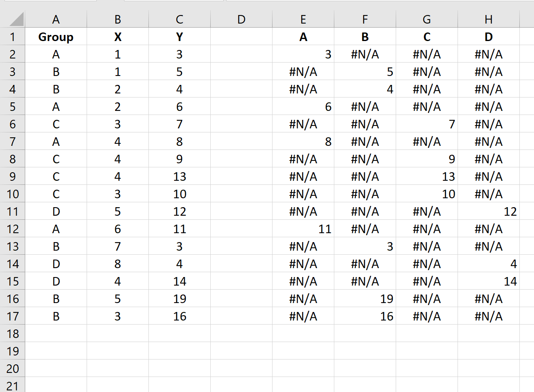Select row 1 header

point(13,37)
